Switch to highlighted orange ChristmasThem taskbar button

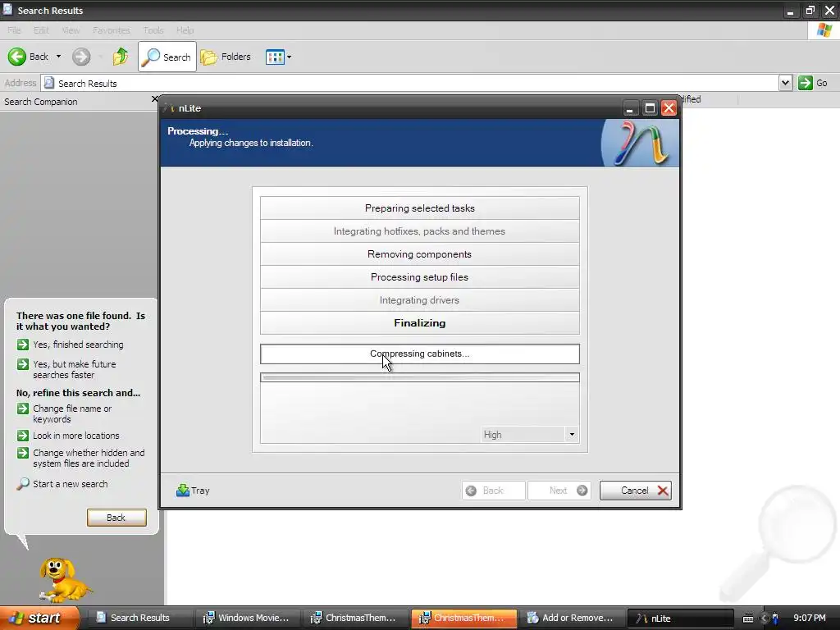464,618
